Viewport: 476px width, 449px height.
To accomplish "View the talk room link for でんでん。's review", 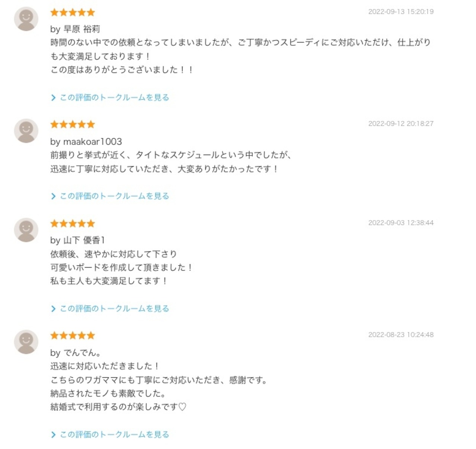I will point(114,435).
